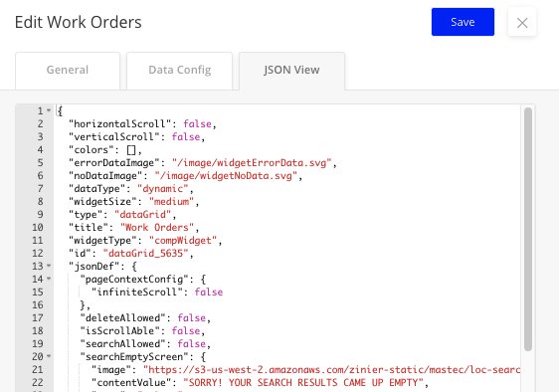
Task: Collapse the jsonDef block on line 13
Action: [49, 266]
